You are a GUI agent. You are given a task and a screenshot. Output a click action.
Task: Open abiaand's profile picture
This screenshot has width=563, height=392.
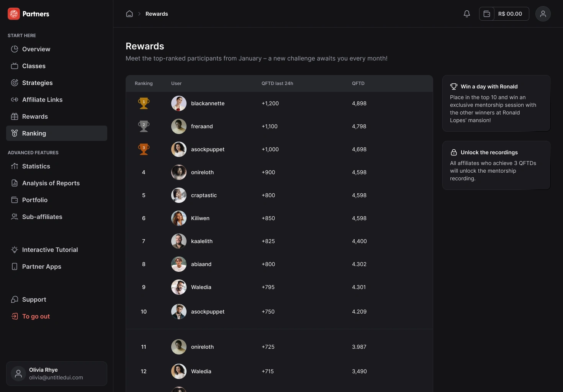(x=179, y=264)
